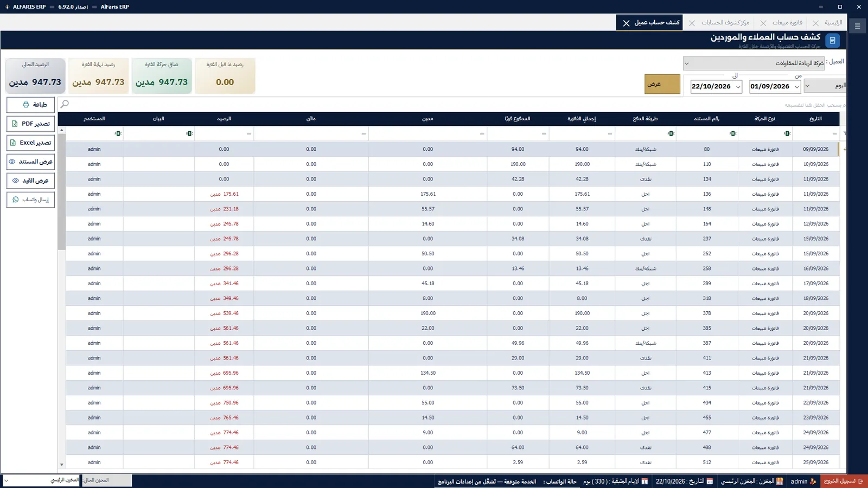Click the filter operator icon under المستخدم column

click(x=118, y=133)
